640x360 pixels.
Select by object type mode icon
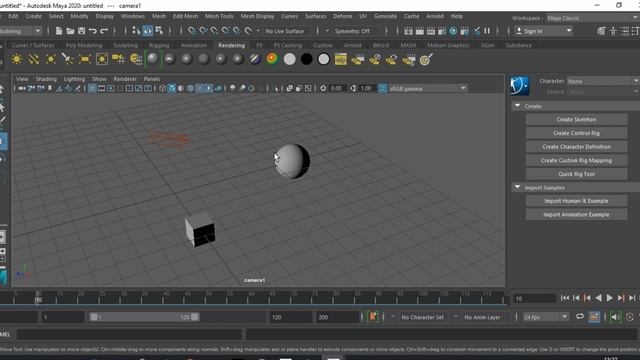coord(148,31)
